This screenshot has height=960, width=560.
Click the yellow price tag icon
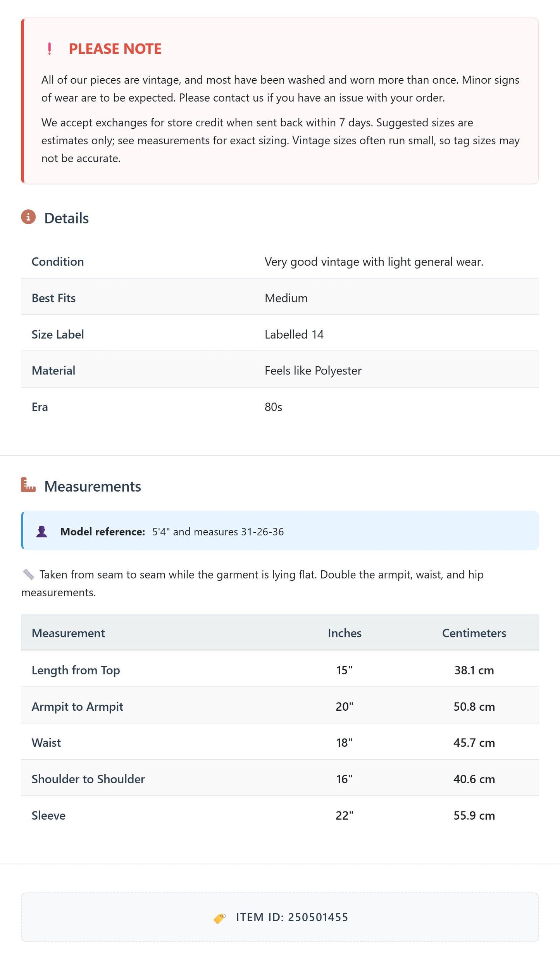[x=219, y=918]
